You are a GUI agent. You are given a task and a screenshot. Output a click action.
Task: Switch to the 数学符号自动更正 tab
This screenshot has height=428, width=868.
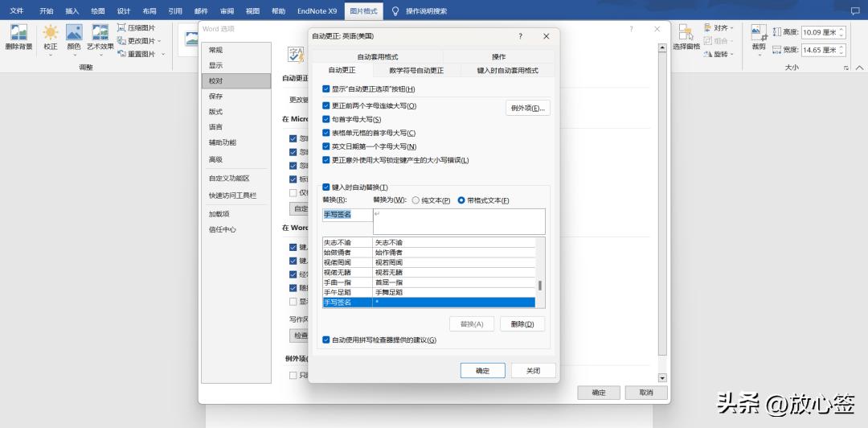coord(416,71)
